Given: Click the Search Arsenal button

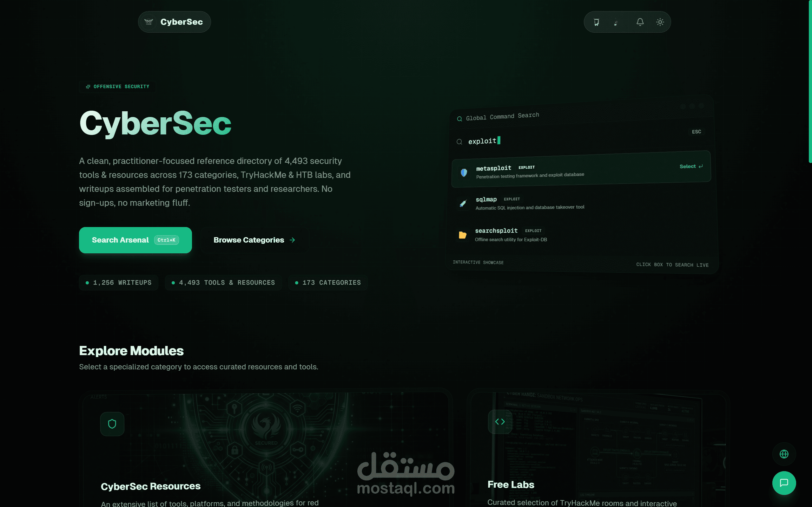Looking at the screenshot, I should 135,240.
